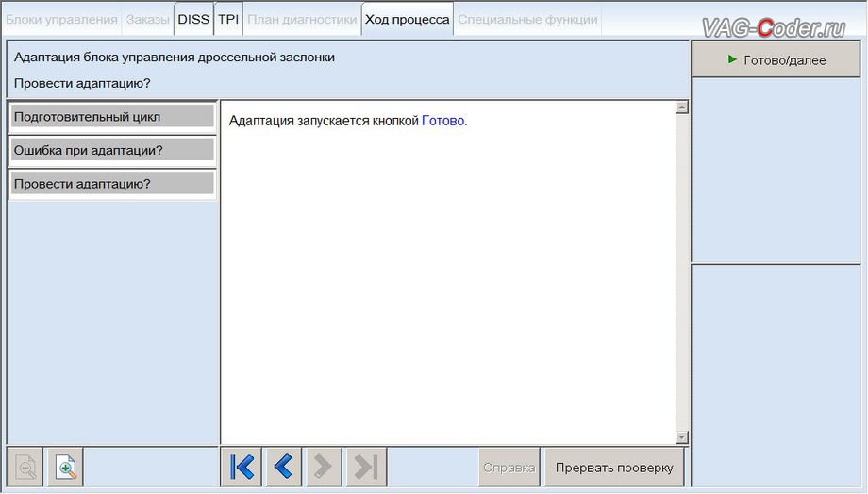Click Прервать проверку button

click(614, 468)
